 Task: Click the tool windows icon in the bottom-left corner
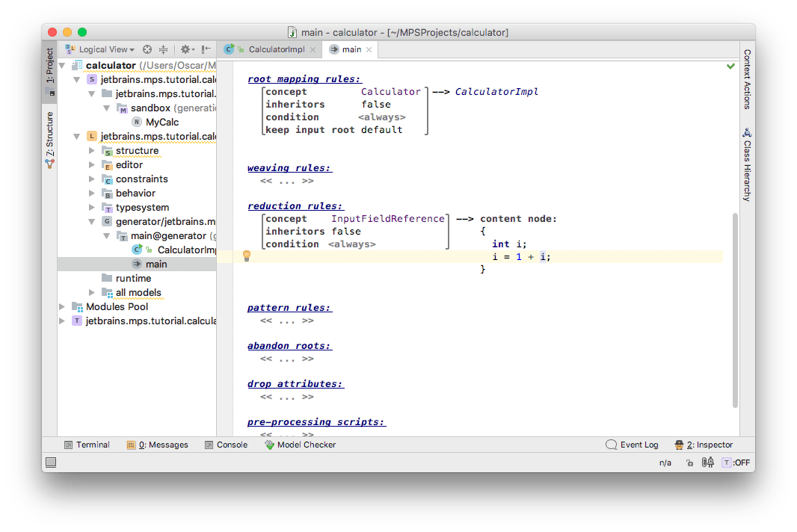[x=50, y=463]
